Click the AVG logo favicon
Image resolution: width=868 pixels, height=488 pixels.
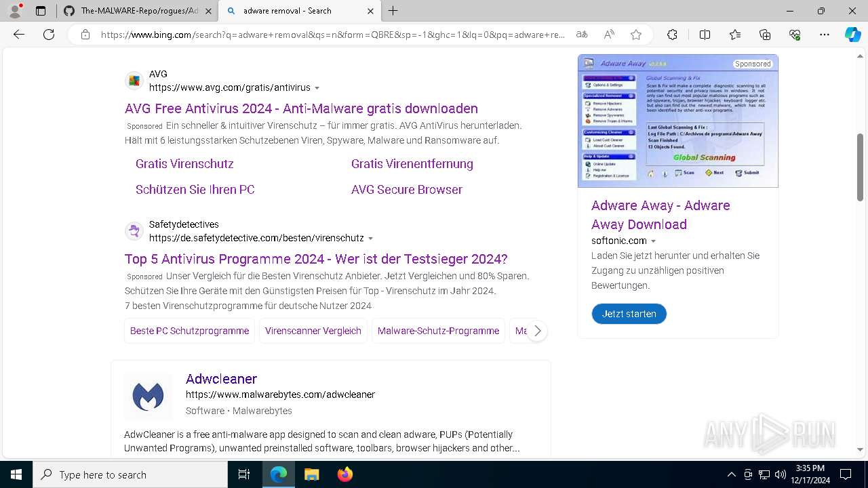click(x=134, y=81)
